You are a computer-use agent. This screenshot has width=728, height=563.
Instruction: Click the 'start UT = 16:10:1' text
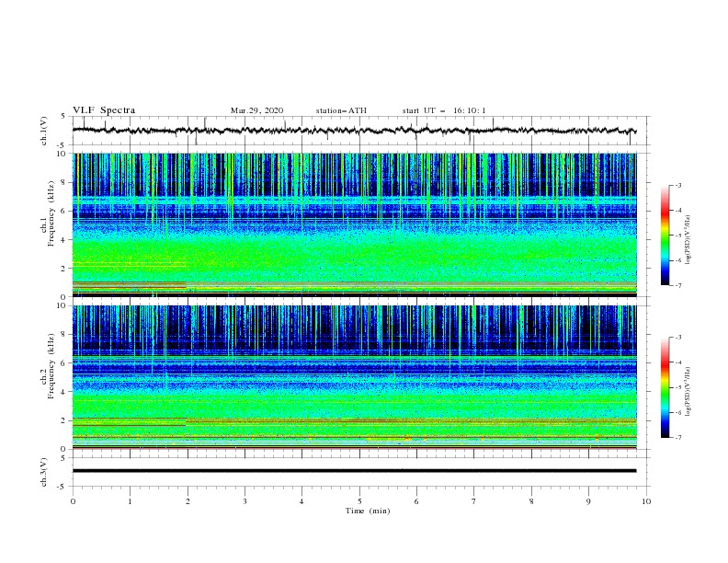(444, 110)
